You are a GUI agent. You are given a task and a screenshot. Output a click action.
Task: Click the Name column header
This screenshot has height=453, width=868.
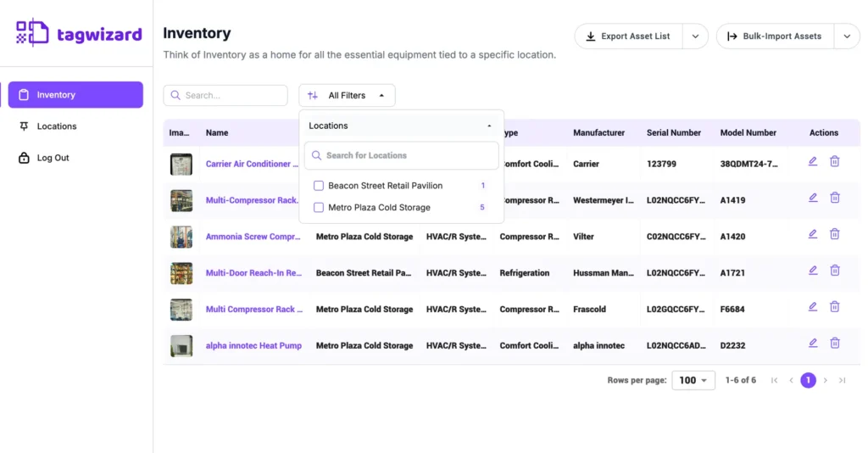click(217, 133)
